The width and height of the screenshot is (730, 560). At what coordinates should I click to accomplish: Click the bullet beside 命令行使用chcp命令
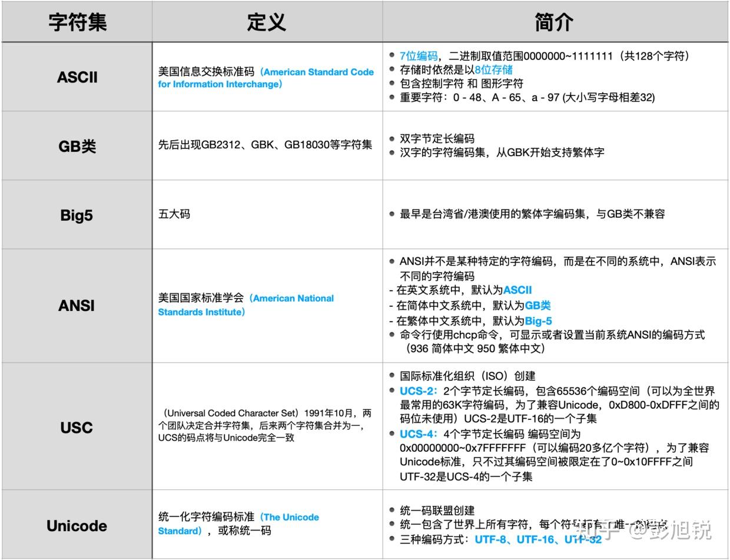tap(391, 334)
